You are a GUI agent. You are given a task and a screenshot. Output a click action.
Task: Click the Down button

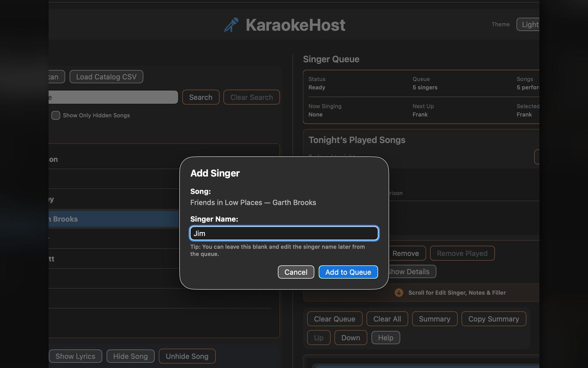(x=351, y=338)
